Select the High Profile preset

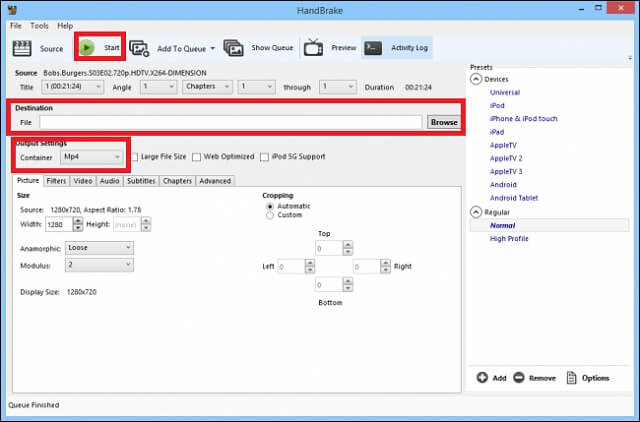tap(509, 238)
